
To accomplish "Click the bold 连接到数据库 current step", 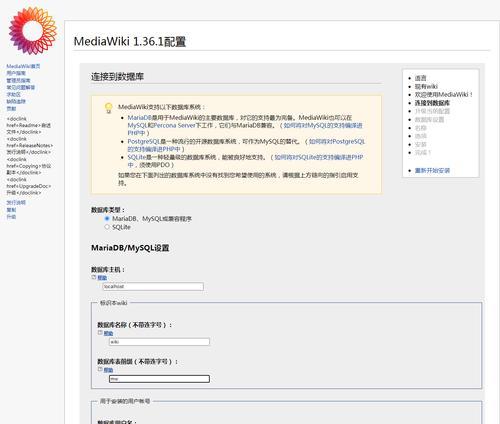I will point(432,103).
